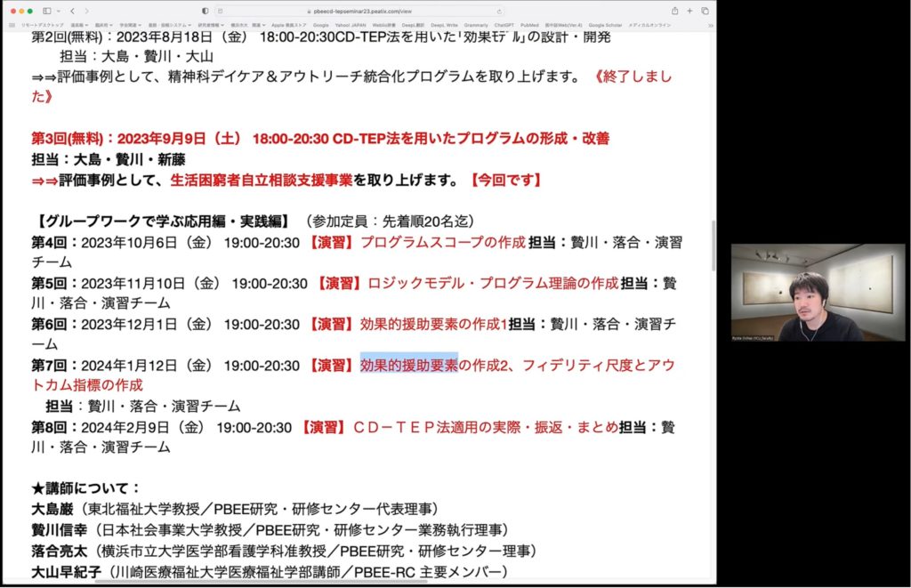Open the Yahoo! JAPAN bookmark

(x=349, y=25)
